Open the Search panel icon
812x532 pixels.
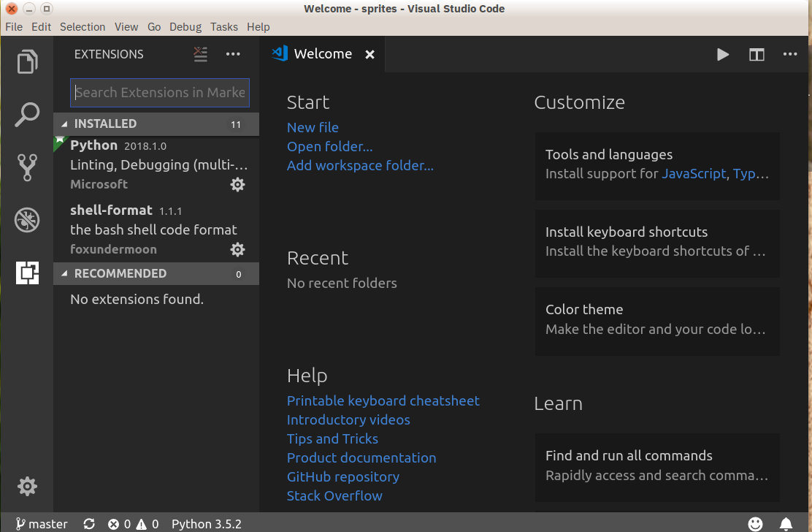27,114
